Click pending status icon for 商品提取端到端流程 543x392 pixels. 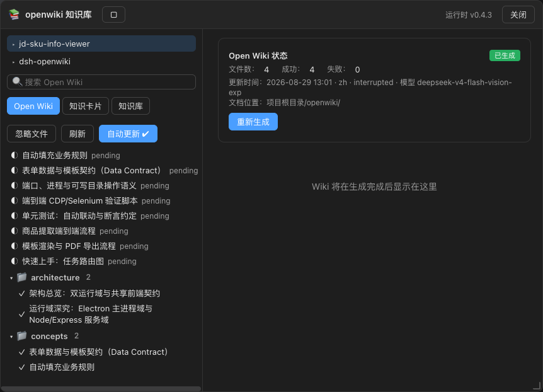click(14, 231)
